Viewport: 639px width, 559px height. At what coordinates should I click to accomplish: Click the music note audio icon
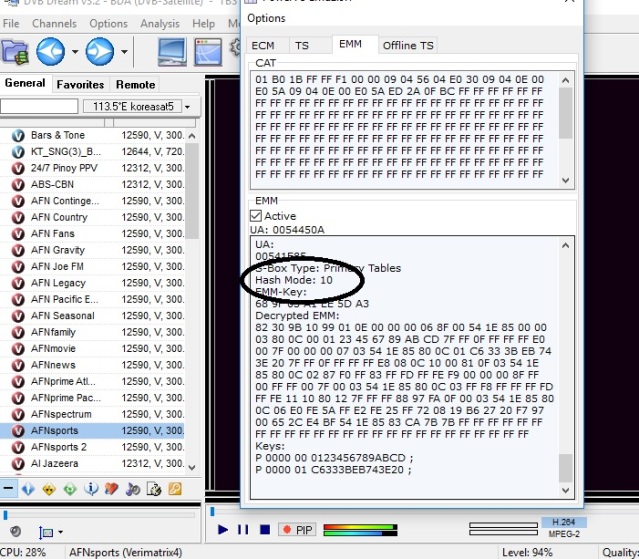(x=132, y=489)
